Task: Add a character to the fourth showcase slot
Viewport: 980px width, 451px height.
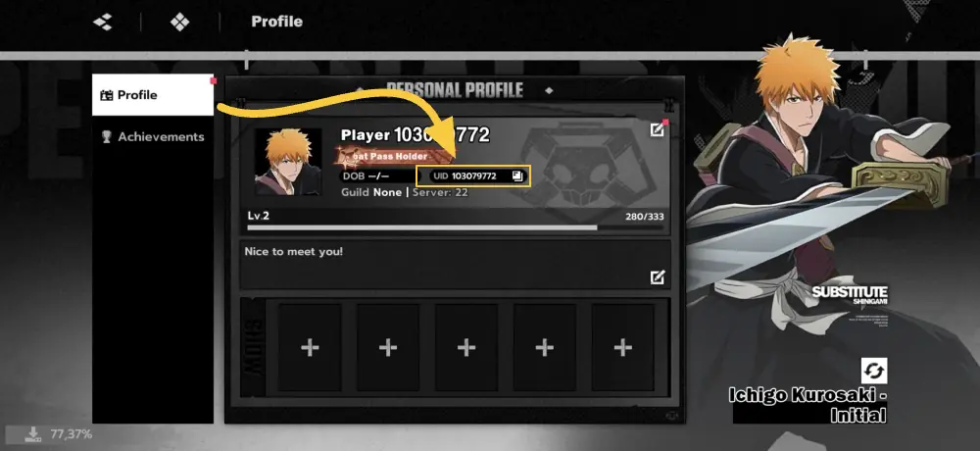Action: click(x=544, y=347)
